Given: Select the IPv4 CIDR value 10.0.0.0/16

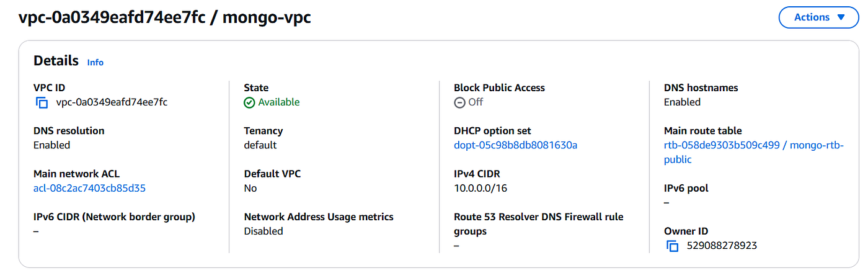Looking at the screenshot, I should pyautogui.click(x=480, y=188).
